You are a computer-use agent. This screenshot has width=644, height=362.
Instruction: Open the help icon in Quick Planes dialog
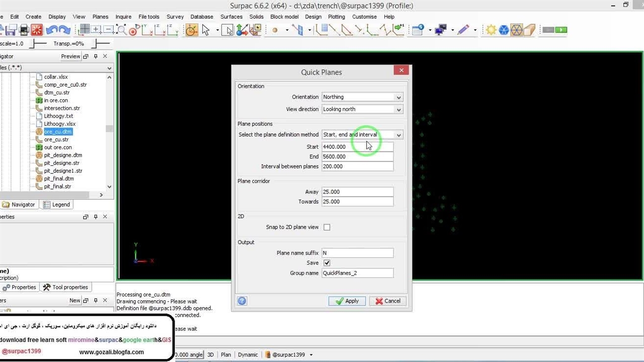click(242, 301)
